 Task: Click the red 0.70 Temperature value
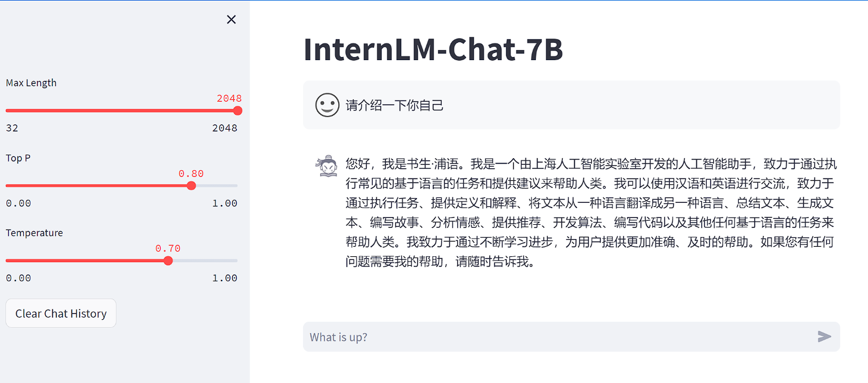(168, 249)
